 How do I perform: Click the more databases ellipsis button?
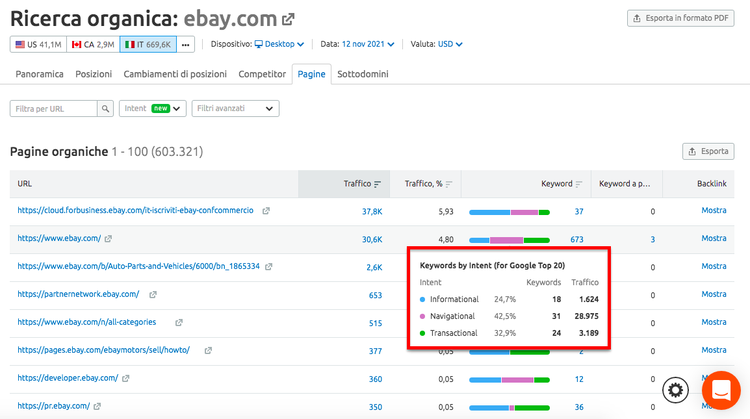186,44
